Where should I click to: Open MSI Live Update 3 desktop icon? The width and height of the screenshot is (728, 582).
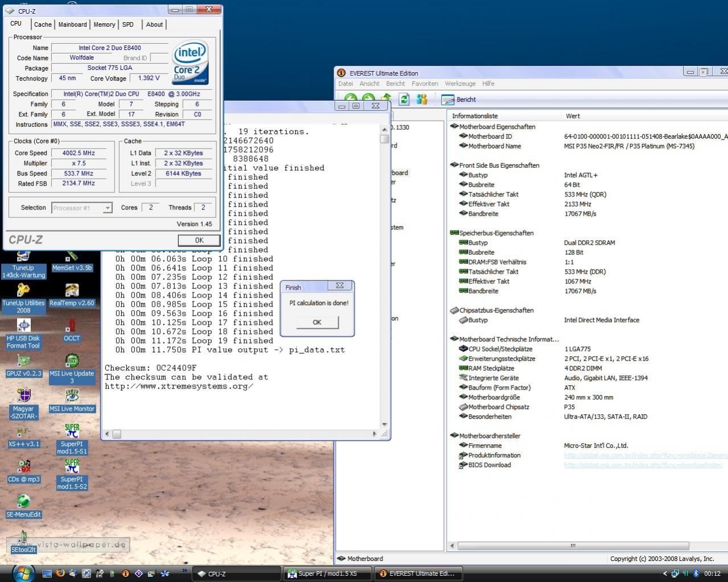point(72,370)
